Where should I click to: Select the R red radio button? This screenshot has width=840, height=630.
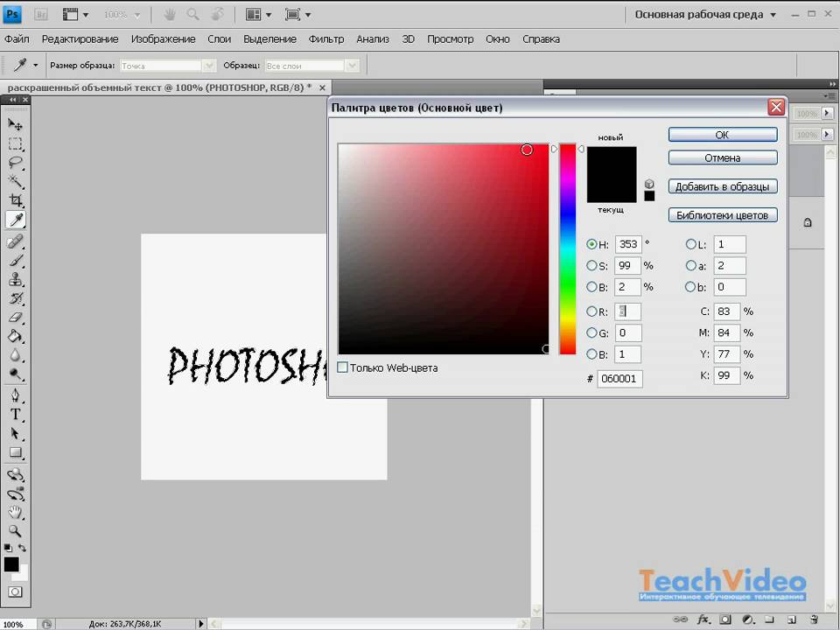pos(591,311)
